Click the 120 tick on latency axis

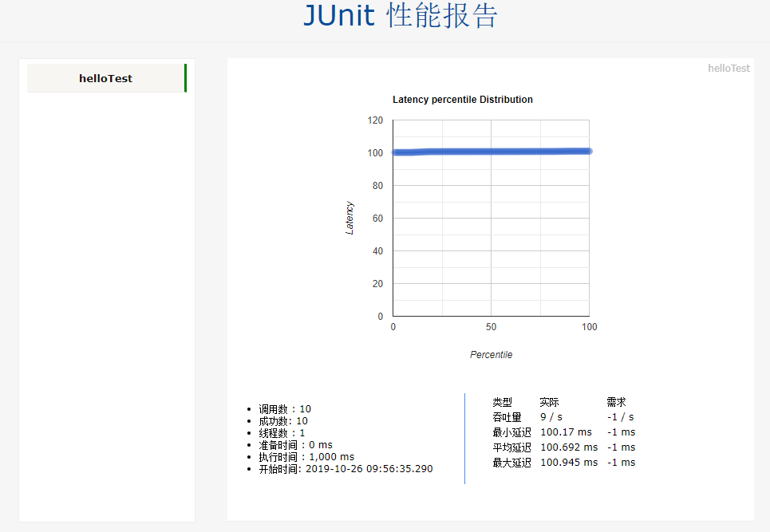click(x=375, y=120)
